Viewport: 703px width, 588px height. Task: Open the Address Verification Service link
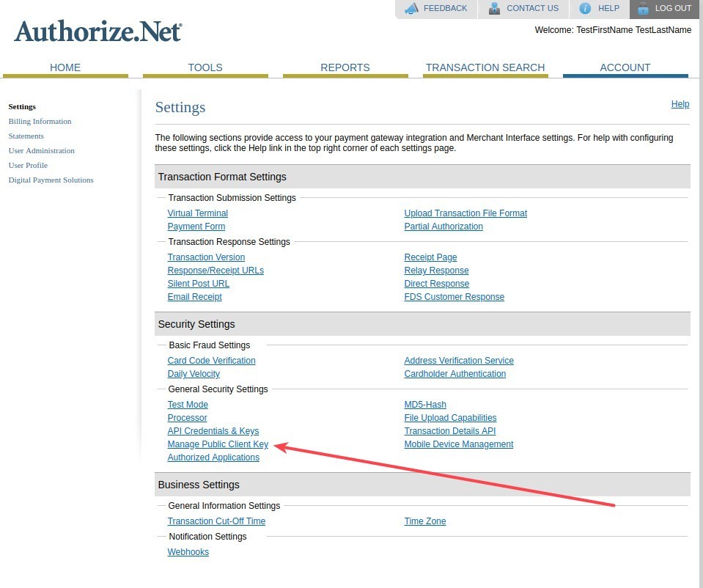459,361
